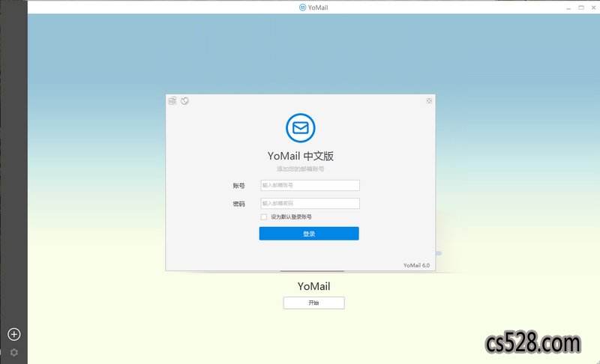
Task: Click the blue envelope logo in the dialog
Action: 301,127
